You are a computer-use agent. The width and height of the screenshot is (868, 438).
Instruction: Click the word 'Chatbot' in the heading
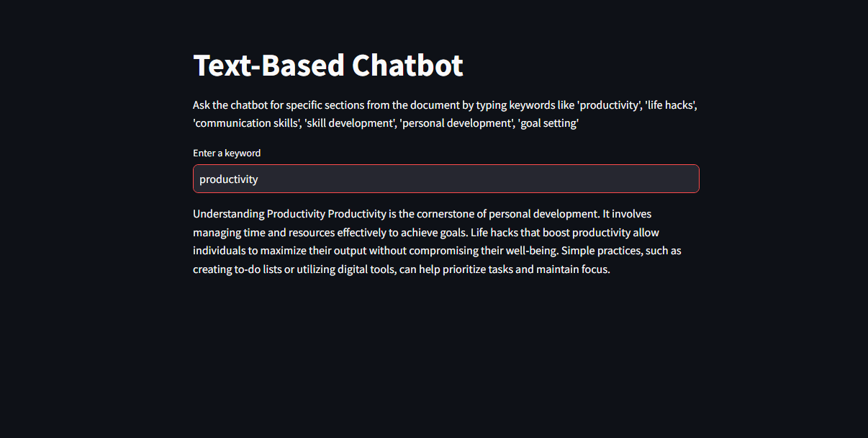click(x=407, y=66)
